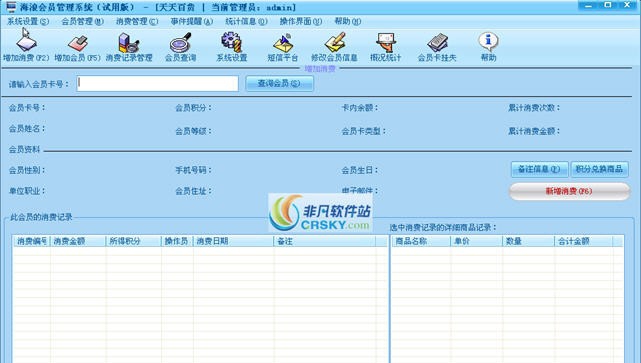641x363 pixels.
Task: Open 消费记录管理 from the toolbar
Action: [129, 47]
